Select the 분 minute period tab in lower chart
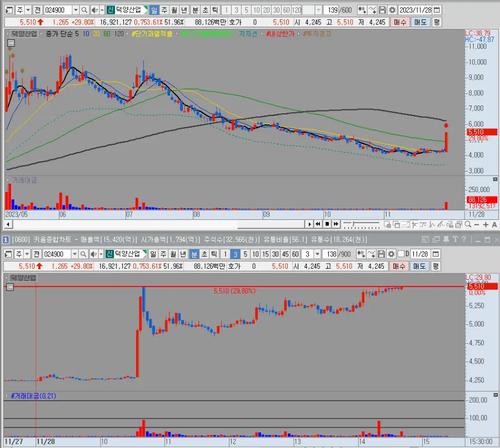The width and height of the screenshot is (500, 448). (x=194, y=254)
